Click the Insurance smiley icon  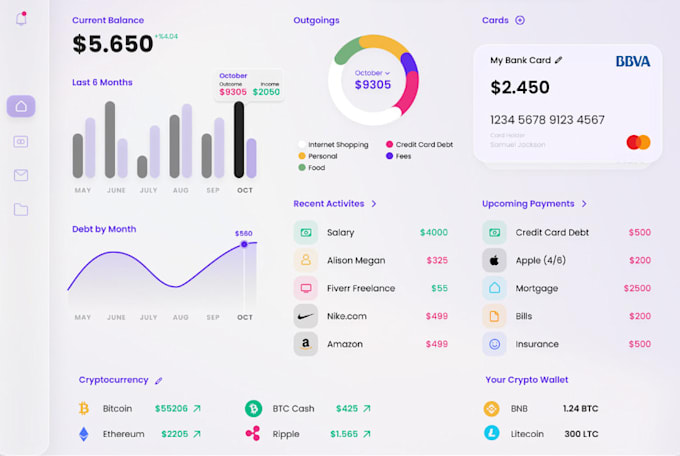[x=494, y=344]
